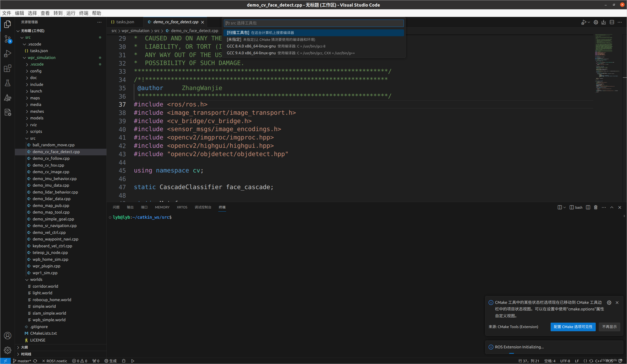Open terminal panel More Actions ellipsis
The width and height of the screenshot is (627, 364).
coord(604,207)
